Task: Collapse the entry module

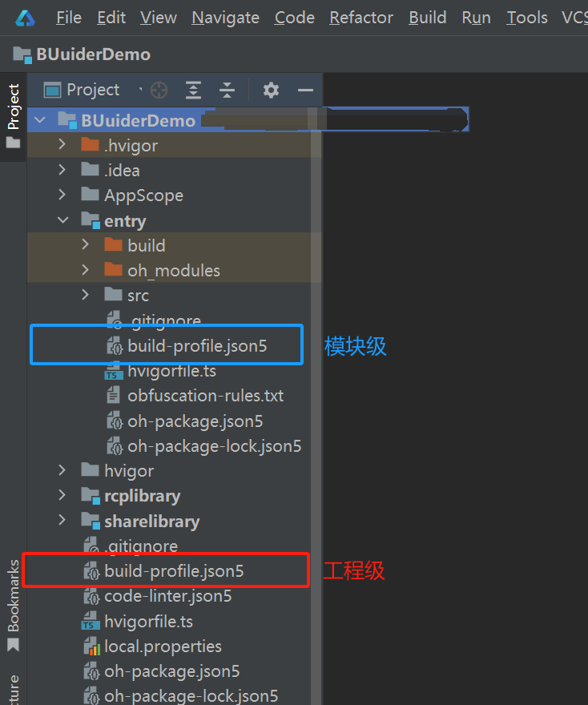Action: click(x=63, y=220)
